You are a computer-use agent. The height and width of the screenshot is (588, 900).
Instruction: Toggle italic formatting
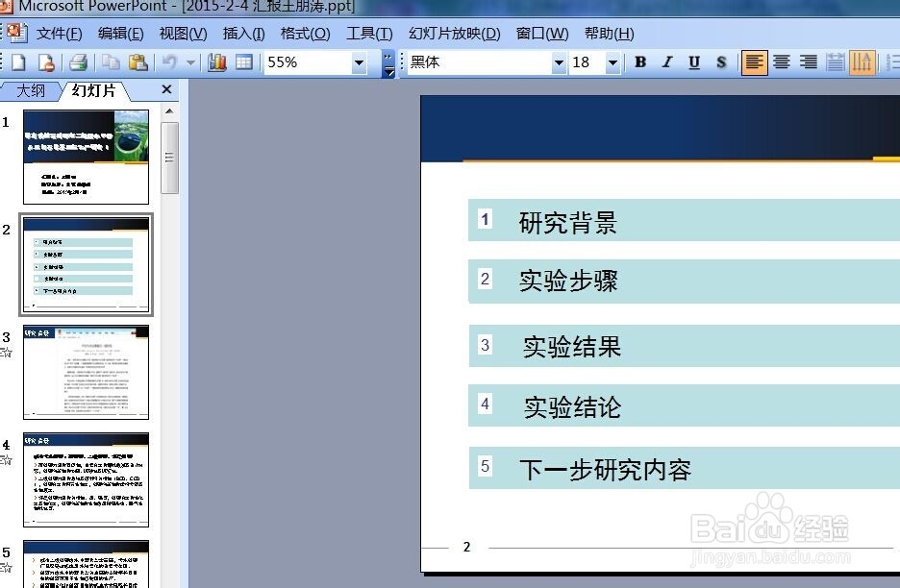(x=665, y=61)
